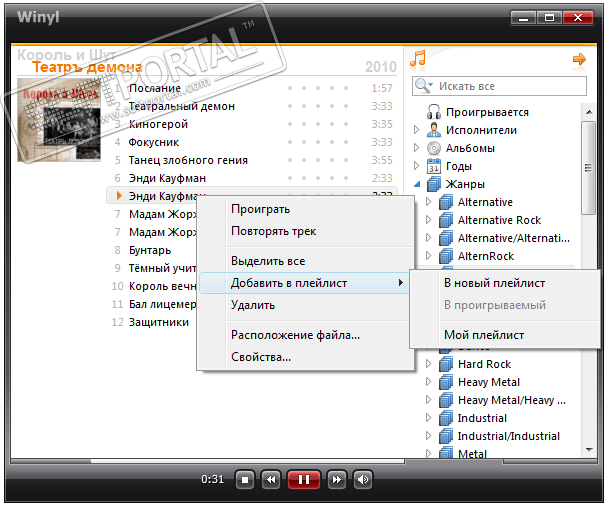
Task: Select track 'Фокусник'
Action: click(154, 142)
